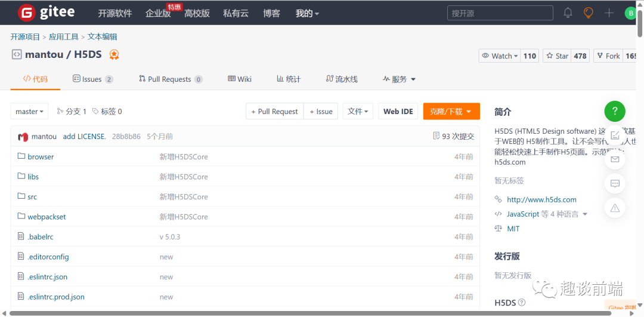Screen dimensions: 644x317
Task: Click the MIT license scale icon
Action: tap(498, 228)
